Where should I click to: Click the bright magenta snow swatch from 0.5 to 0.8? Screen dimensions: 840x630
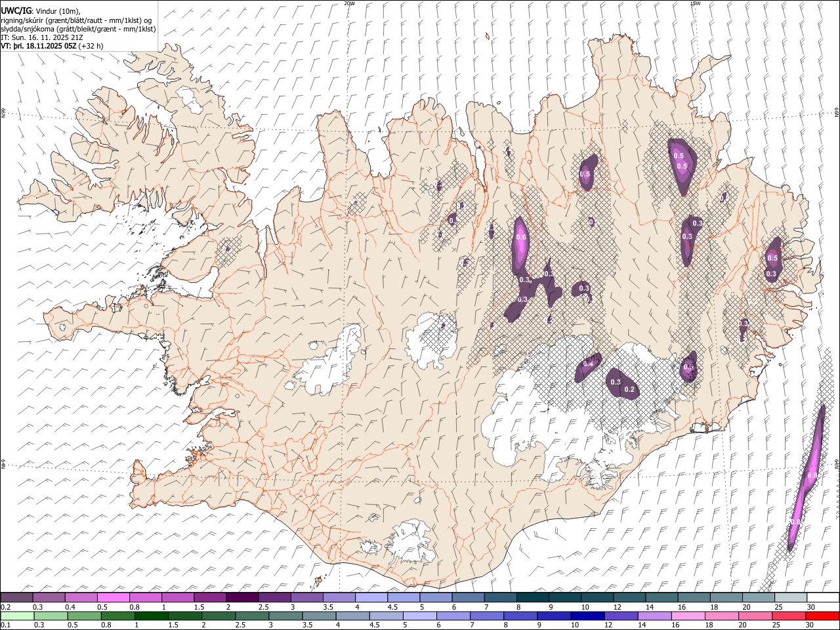coord(114,597)
